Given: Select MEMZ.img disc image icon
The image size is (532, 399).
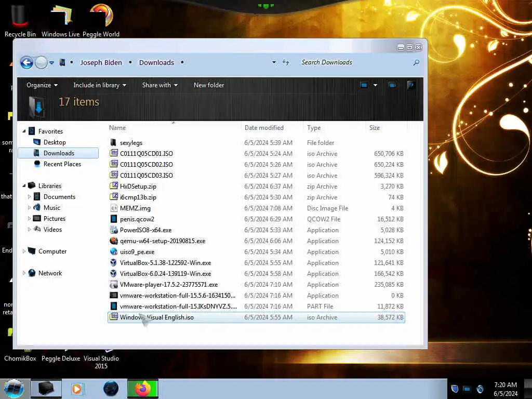Looking at the screenshot, I should tap(114, 208).
